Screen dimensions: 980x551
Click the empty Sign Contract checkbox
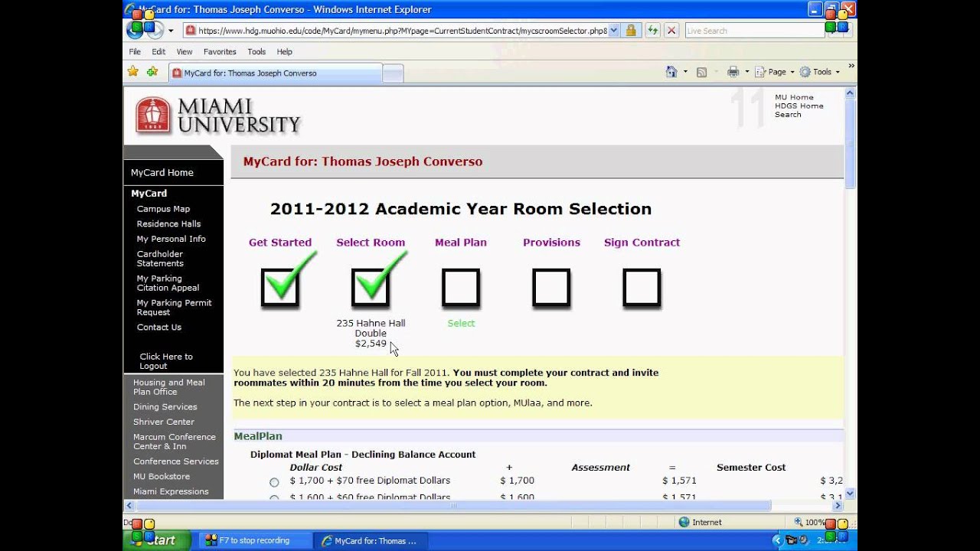[x=642, y=288]
